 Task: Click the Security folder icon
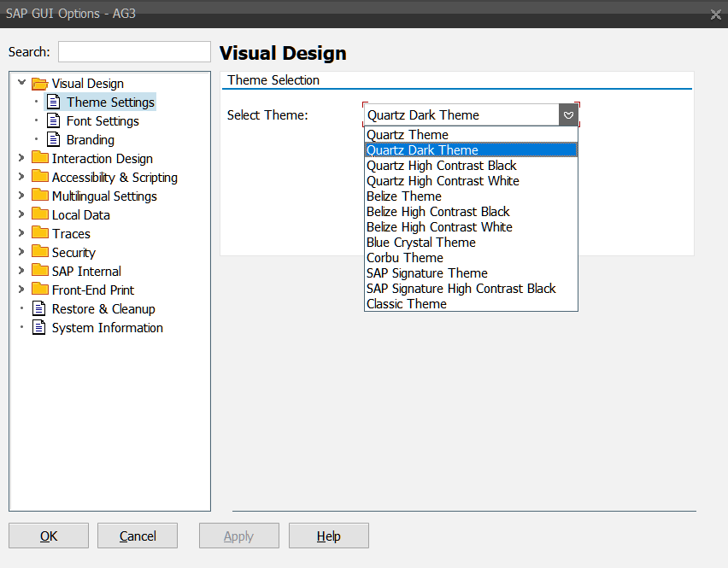point(40,251)
